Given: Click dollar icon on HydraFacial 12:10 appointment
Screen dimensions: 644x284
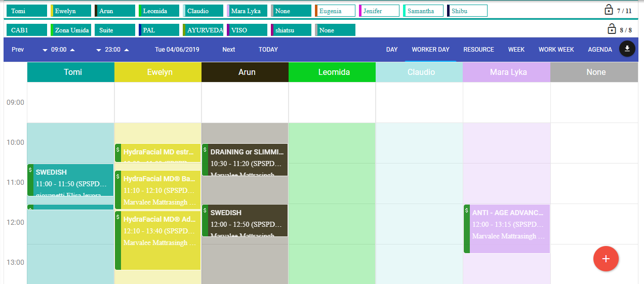Looking at the screenshot, I should click(118, 217).
